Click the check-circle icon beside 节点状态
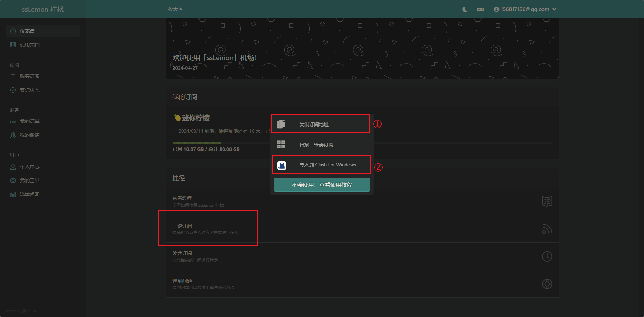Image resolution: width=644 pixels, height=317 pixels. pyautogui.click(x=13, y=90)
